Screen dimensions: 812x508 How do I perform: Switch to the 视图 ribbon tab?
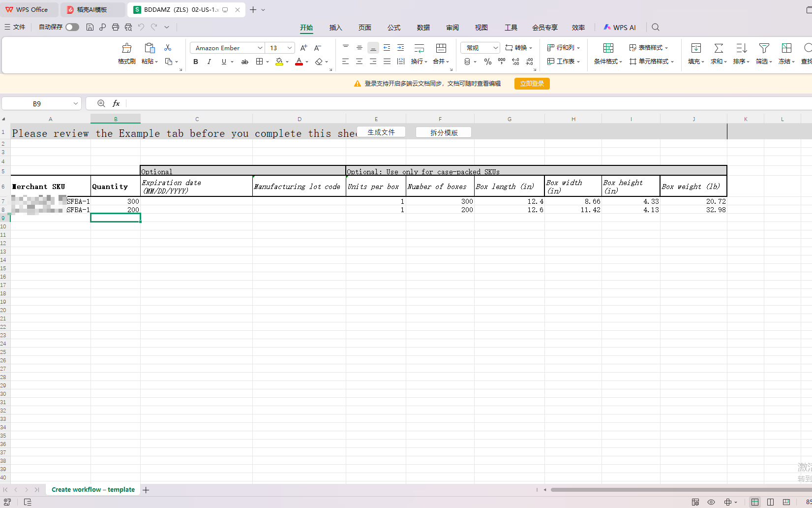481,28
